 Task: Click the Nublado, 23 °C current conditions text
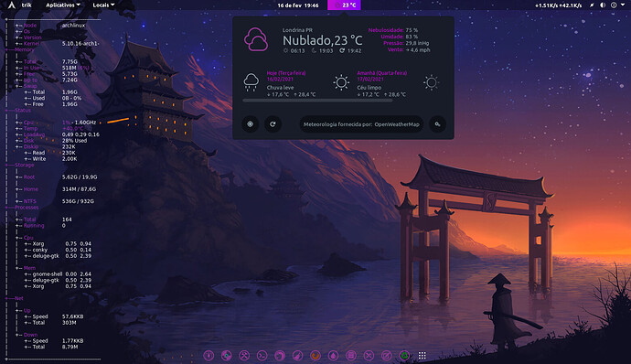tap(322, 40)
